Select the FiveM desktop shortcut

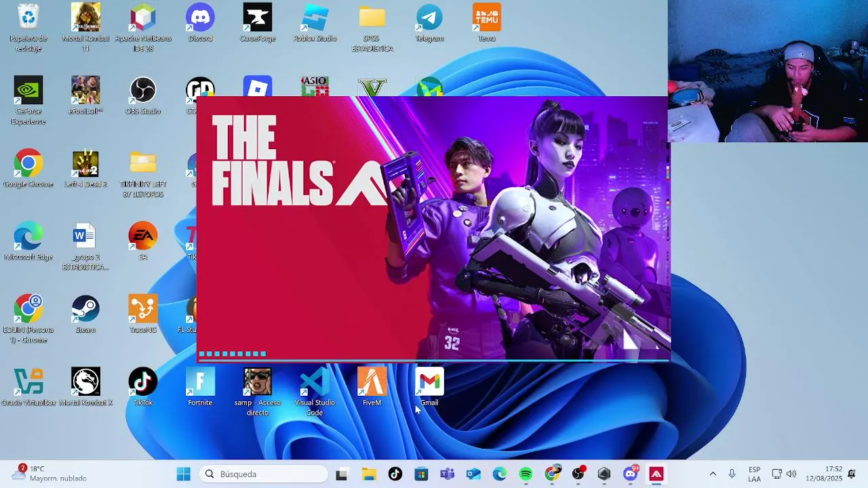point(372,388)
